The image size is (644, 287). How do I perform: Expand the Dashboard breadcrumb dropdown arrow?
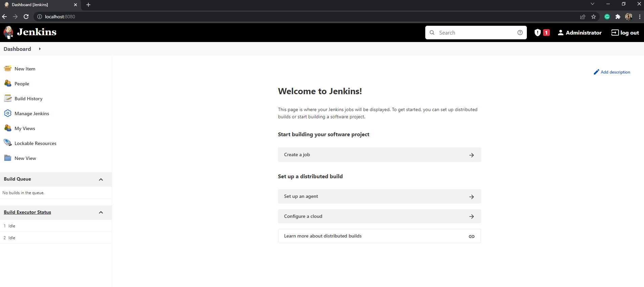(x=40, y=49)
